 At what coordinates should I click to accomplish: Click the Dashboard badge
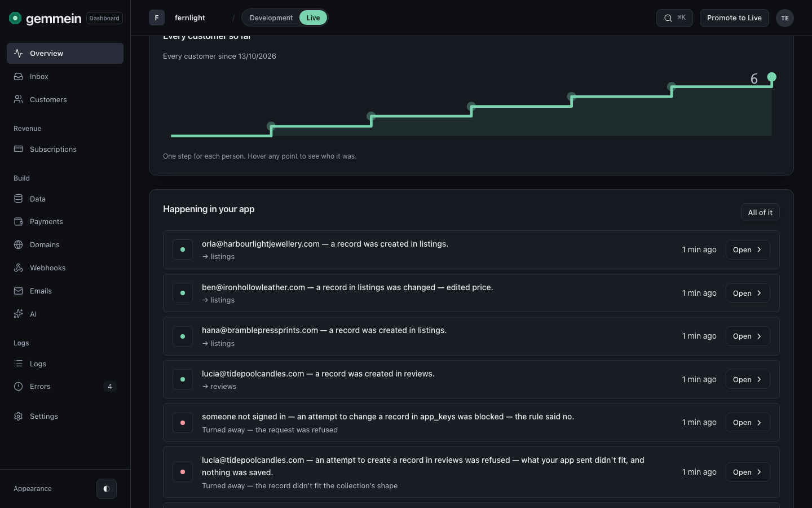click(104, 18)
